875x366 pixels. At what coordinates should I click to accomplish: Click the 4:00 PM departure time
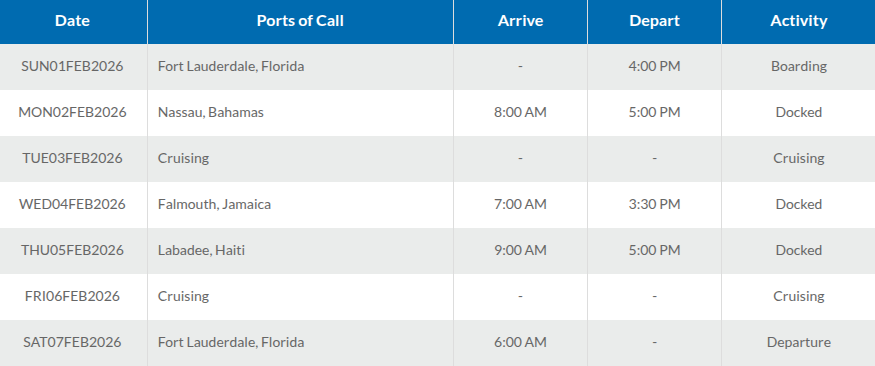[x=654, y=66]
